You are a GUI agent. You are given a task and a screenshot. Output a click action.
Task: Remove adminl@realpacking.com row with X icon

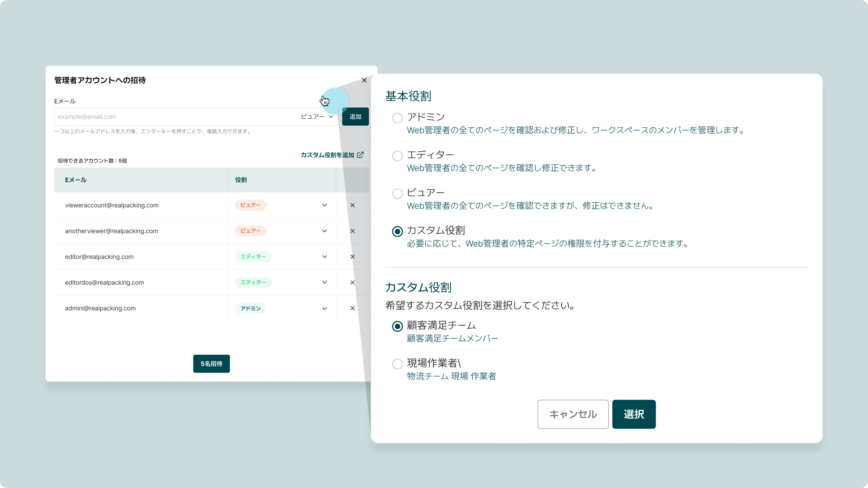[x=352, y=308]
